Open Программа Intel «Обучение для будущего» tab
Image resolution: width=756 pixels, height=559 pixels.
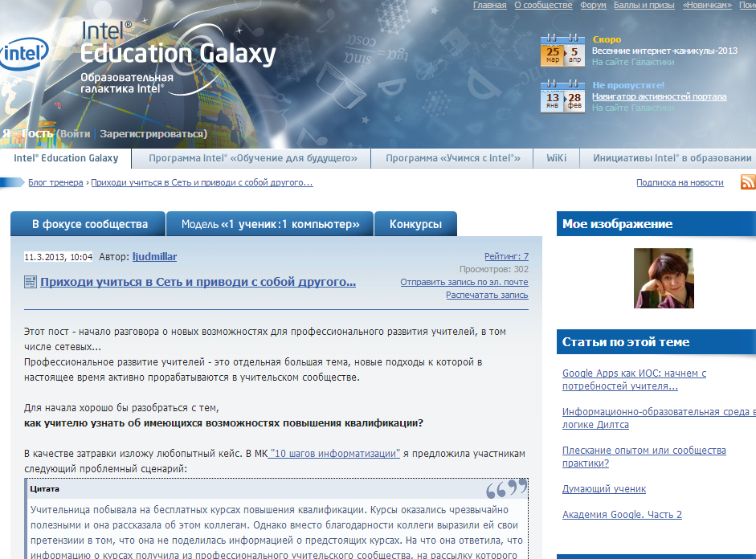252,158
